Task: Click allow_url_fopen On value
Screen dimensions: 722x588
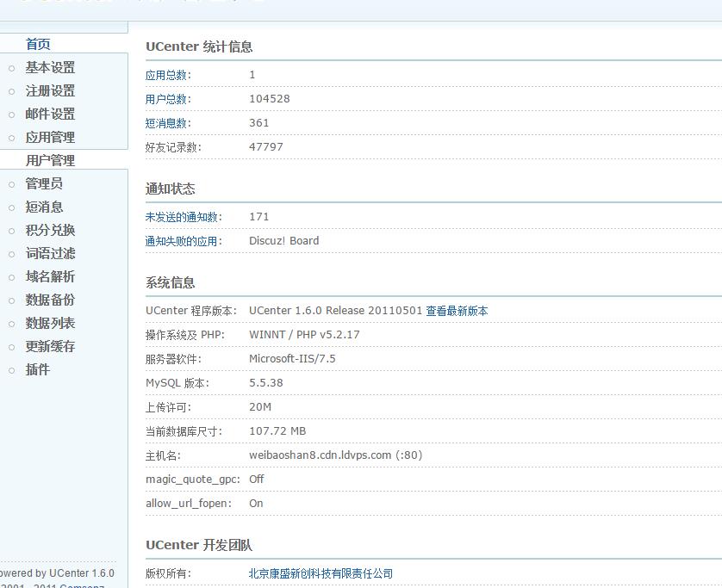Action: (256, 504)
